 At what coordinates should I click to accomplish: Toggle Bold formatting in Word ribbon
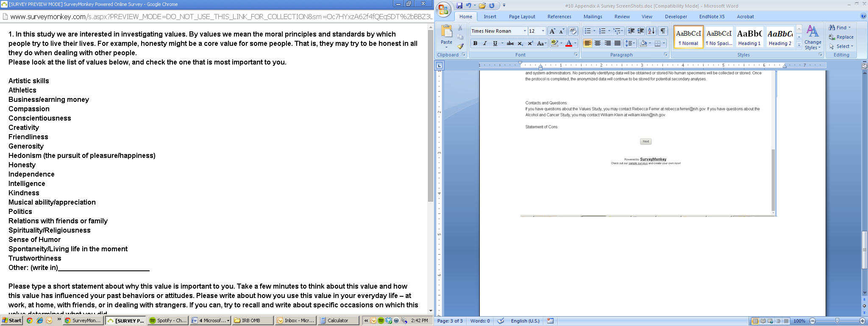pos(475,43)
